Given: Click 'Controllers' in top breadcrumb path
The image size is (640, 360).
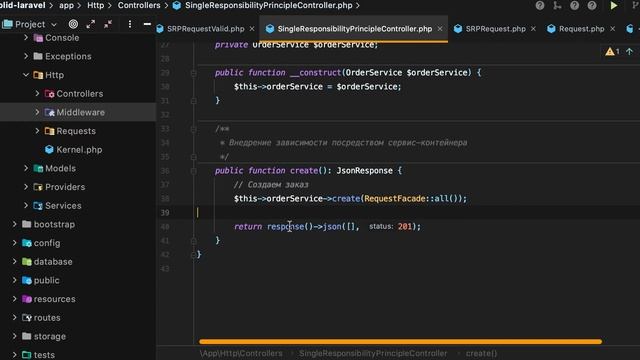Looking at the screenshot, I should (x=139, y=6).
